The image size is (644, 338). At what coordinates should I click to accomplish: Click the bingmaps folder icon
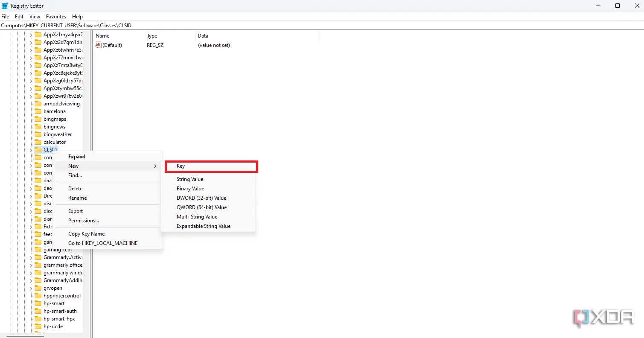[38, 119]
